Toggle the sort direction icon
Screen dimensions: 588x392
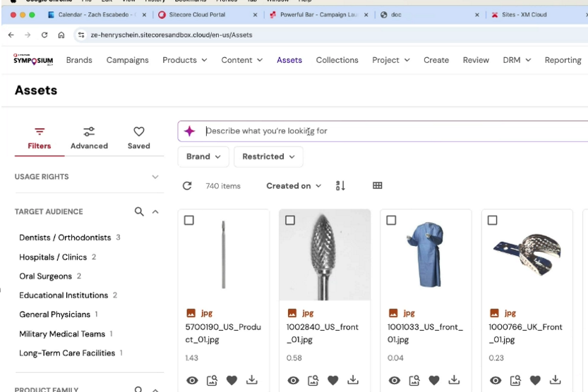(x=340, y=185)
